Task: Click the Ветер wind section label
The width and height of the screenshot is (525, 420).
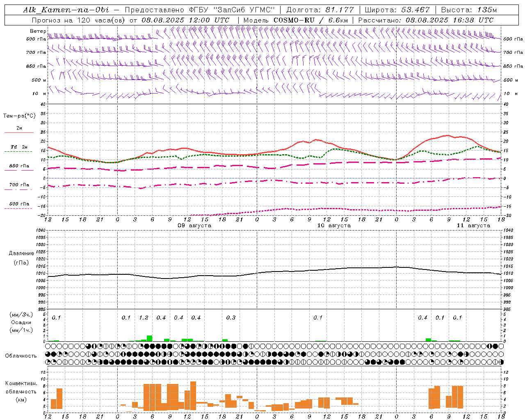Action: 38,31
